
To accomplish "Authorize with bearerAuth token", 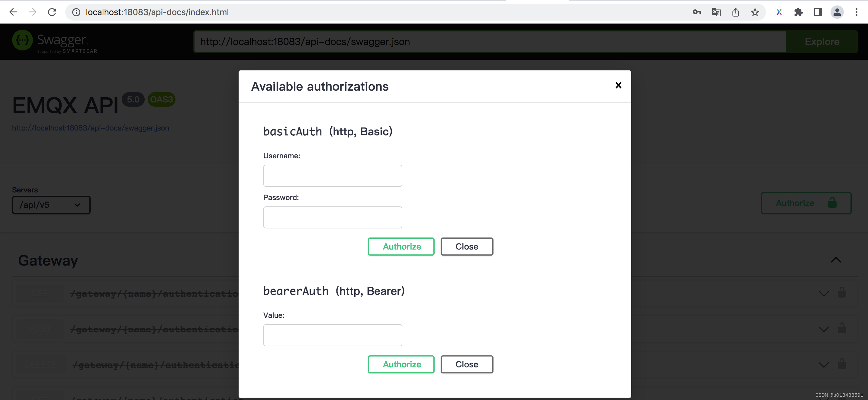I will tap(401, 364).
